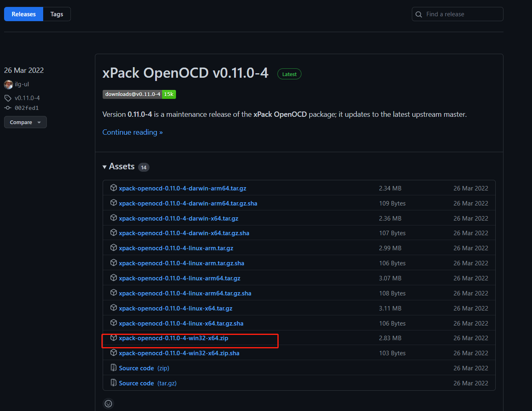Screen dimensions: 532x411
Task: Download xpack-openocd linux-x64.tar.gz
Action: 176,308
